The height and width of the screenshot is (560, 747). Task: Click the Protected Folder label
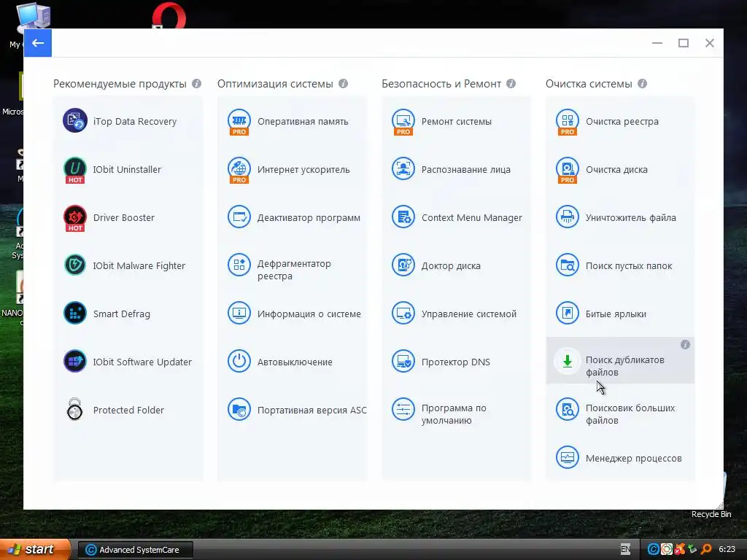[128, 410]
